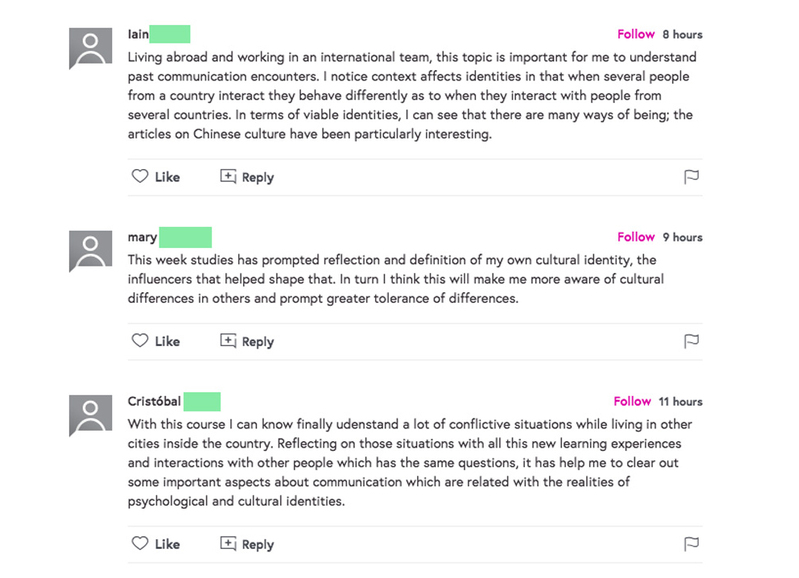
Task: Click the heart icon on mary's comment
Action: tap(140, 341)
